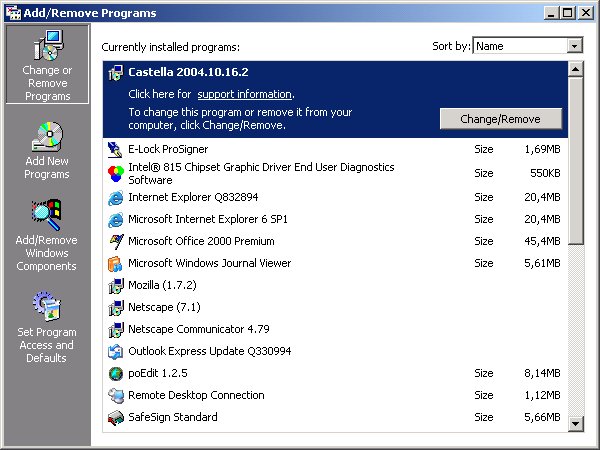600x450 pixels.
Task: Select Intel 815 Chipset Graphic Driver entry
Action: [x=335, y=173]
